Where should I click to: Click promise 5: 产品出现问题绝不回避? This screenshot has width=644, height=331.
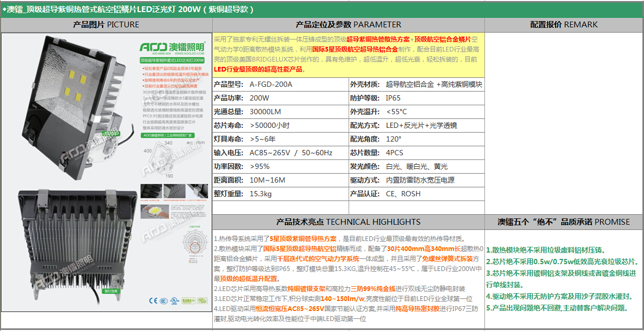coord(558,308)
